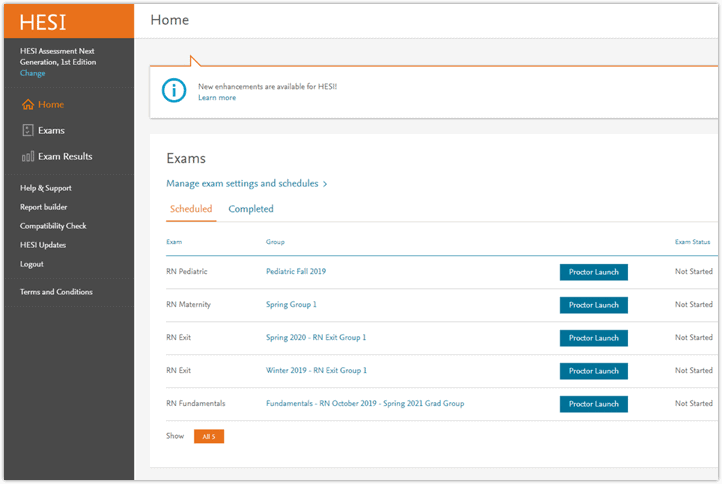Screen dimensions: 722x484
Task: Open Winter 2019 - RN Exit Group 1
Action: pos(316,371)
